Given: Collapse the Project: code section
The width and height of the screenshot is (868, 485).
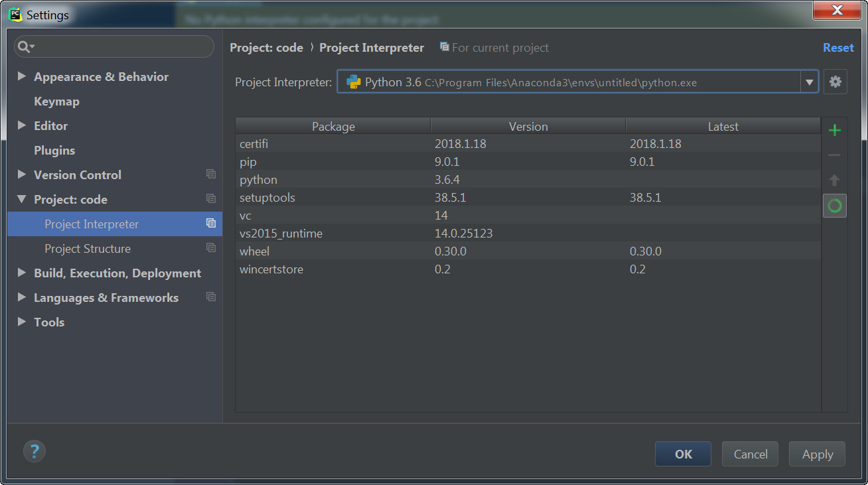Looking at the screenshot, I should coord(21,199).
